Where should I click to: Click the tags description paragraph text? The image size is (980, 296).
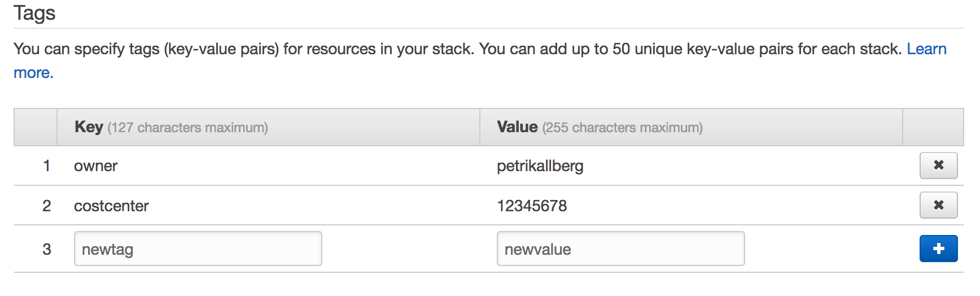pos(458,49)
